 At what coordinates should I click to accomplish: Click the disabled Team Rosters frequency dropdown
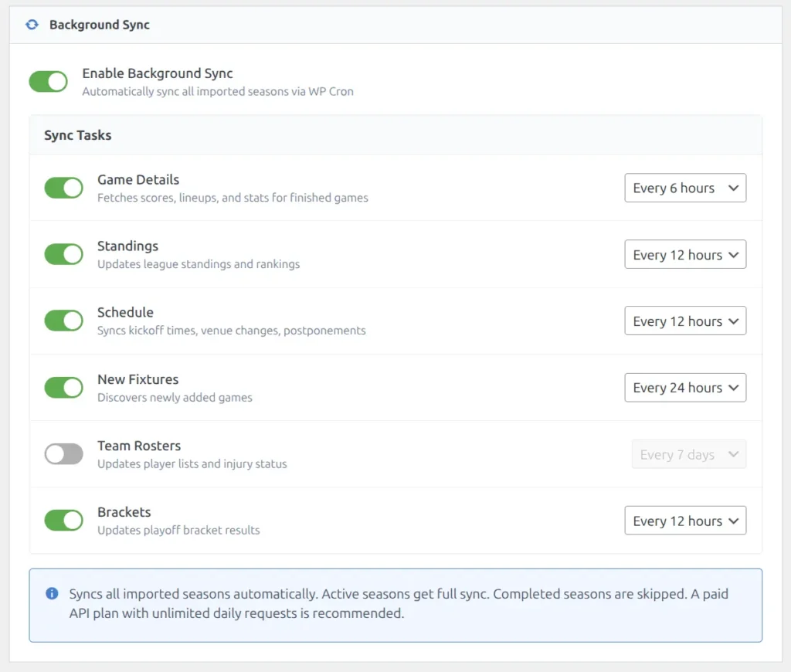pyautogui.click(x=688, y=454)
